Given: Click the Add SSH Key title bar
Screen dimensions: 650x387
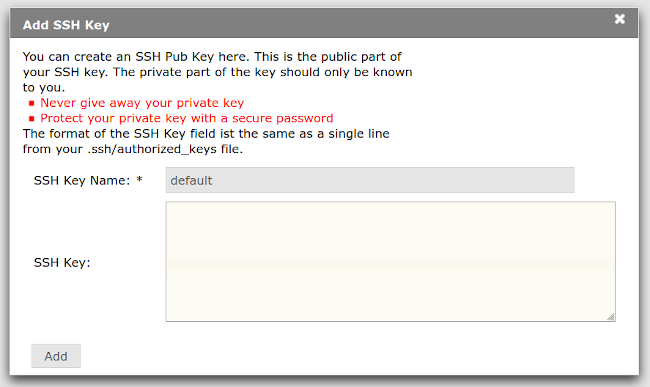Looking at the screenshot, I should [x=324, y=25].
